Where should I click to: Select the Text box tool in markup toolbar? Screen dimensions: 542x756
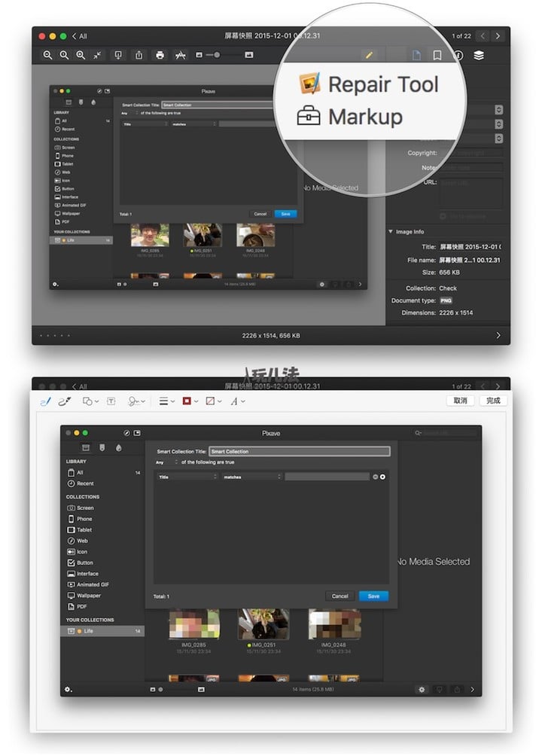point(111,401)
